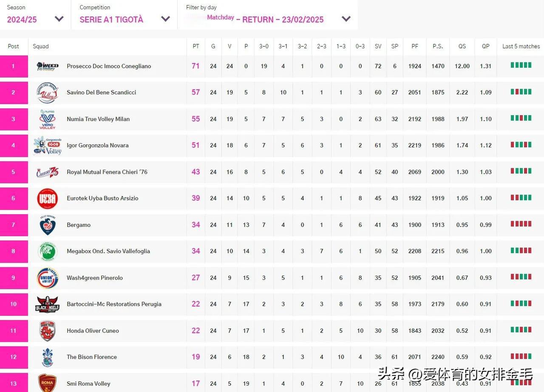544x392 pixels.
Task: Click Conegliano's QS value 12.00
Action: [x=462, y=66]
